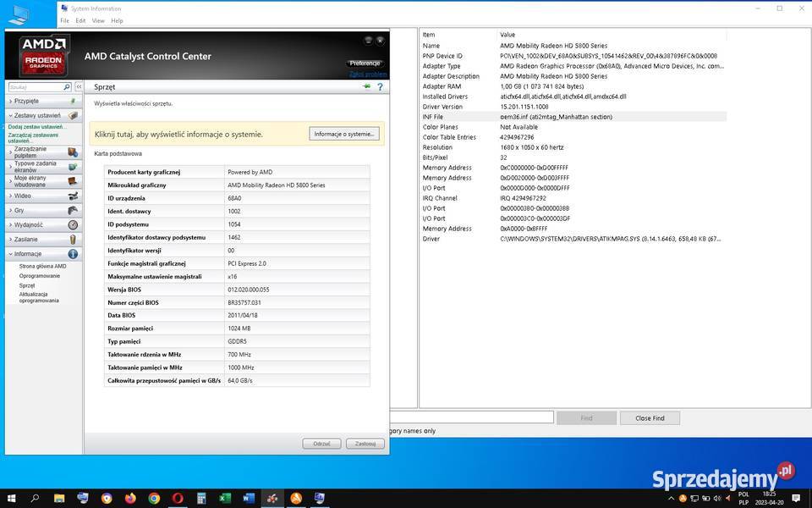Click the Odrzuć button
The width and height of the screenshot is (812, 508).
321,444
